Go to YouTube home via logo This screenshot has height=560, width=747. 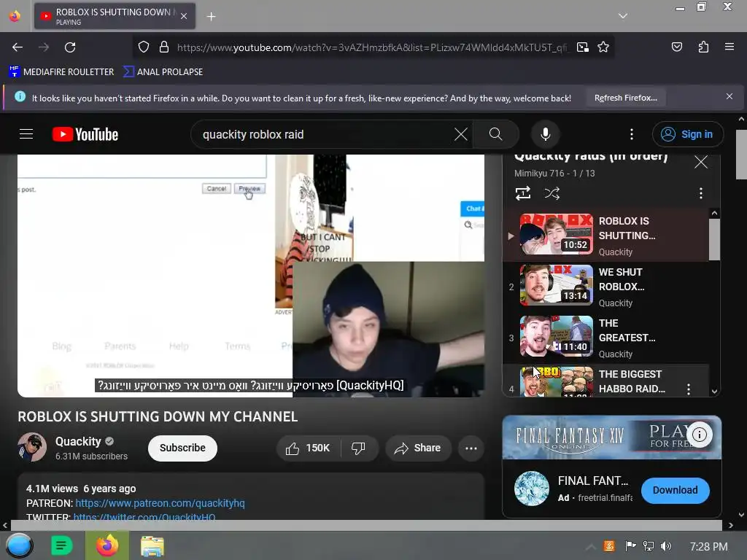85,135
